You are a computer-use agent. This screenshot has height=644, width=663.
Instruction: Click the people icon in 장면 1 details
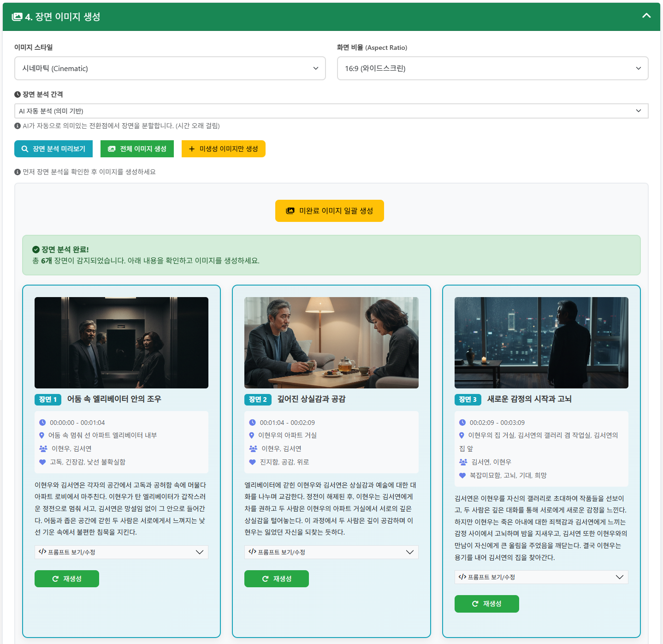[43, 448]
